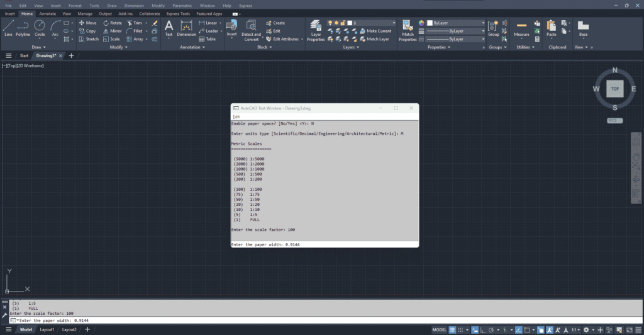Image resolution: width=644 pixels, height=335 pixels.
Task: Open the Parametric menu
Action: pyautogui.click(x=182, y=6)
